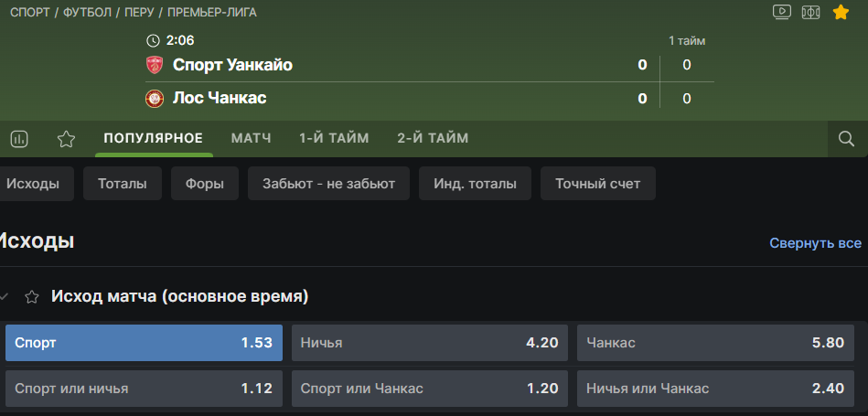Select the Забьют - не забьют filter
The width and height of the screenshot is (868, 416).
click(x=328, y=184)
